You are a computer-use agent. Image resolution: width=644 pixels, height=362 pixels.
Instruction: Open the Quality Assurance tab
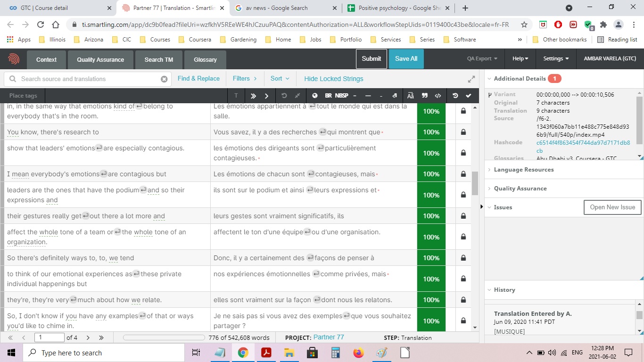click(100, 60)
